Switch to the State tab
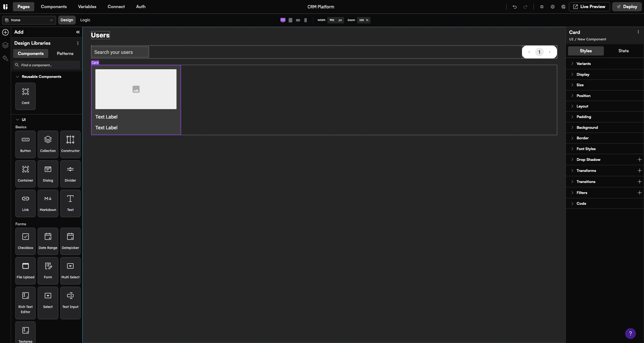The height and width of the screenshot is (343, 644). (624, 51)
